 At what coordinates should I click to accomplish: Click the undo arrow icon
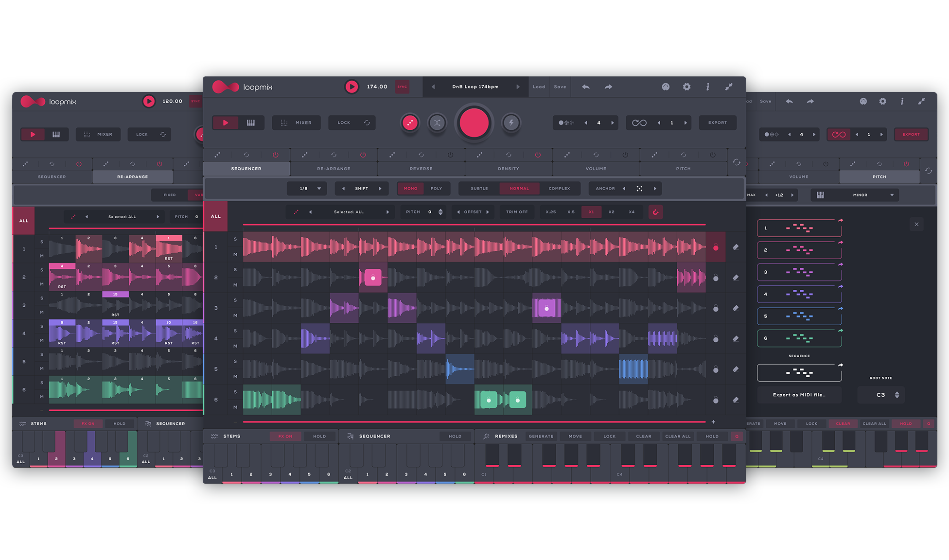click(x=586, y=87)
